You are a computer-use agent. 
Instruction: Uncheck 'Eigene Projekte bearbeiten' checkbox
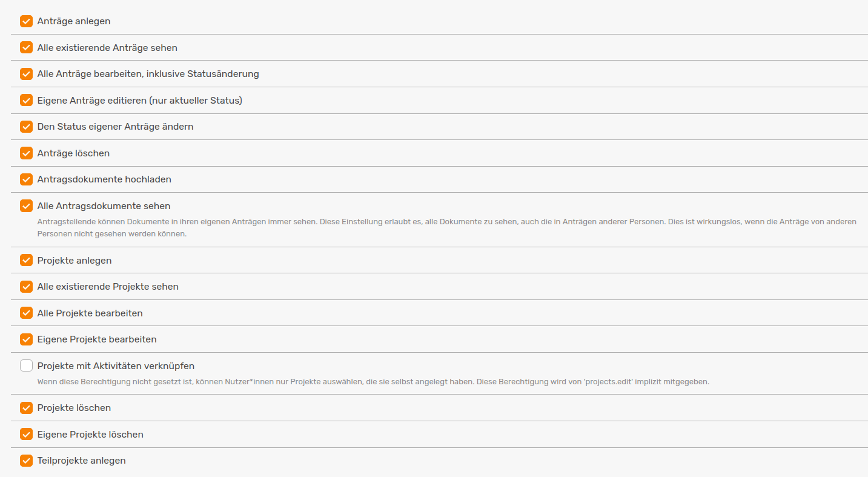26,339
